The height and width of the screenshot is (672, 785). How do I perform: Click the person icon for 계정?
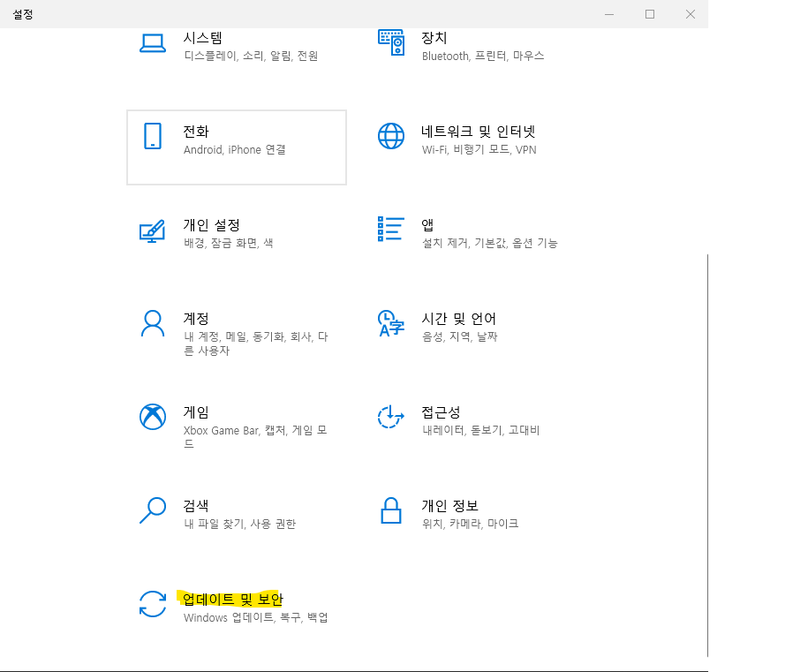[153, 323]
